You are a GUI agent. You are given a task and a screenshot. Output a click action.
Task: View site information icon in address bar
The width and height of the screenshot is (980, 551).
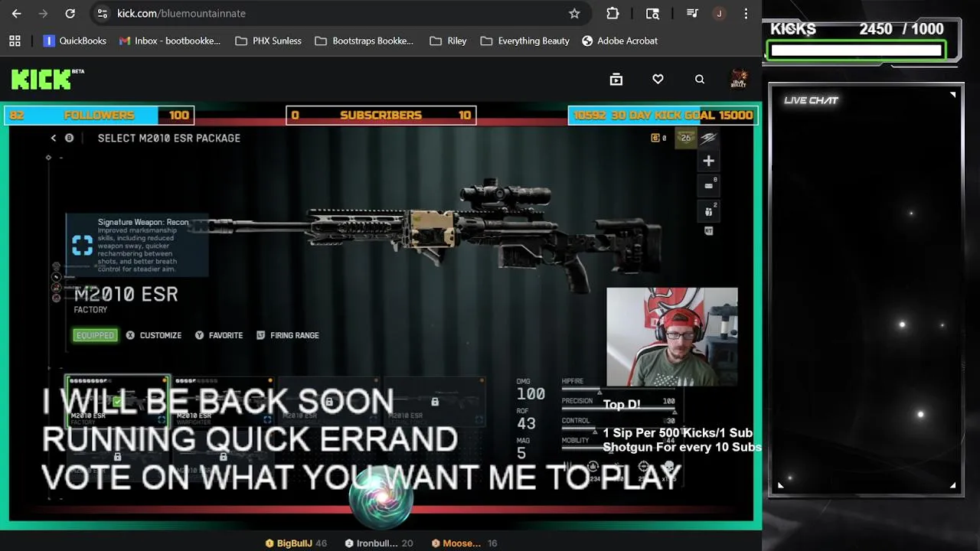pyautogui.click(x=102, y=13)
